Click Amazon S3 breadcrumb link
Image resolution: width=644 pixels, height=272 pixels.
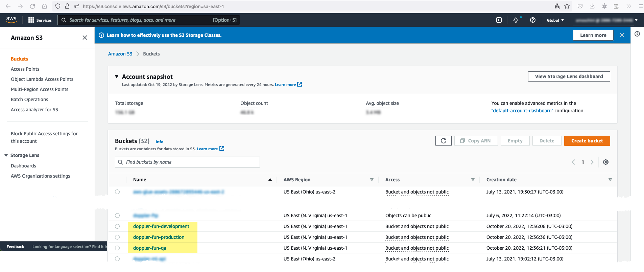pos(120,54)
